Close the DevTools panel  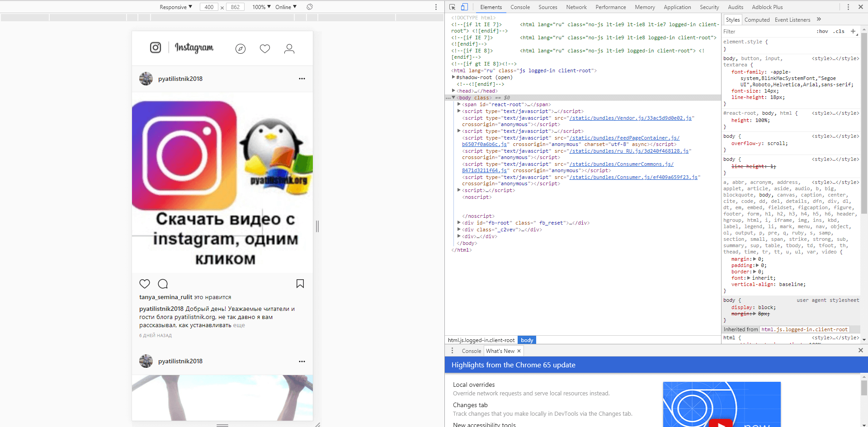click(860, 7)
